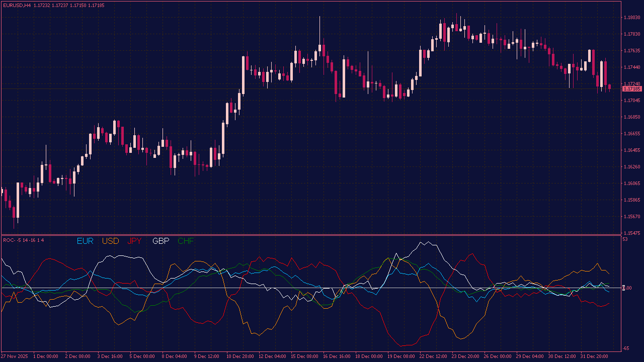Screen dimensions: 644x362
Task: Select the USD legend label in the ROC panel
Action: coord(110,241)
